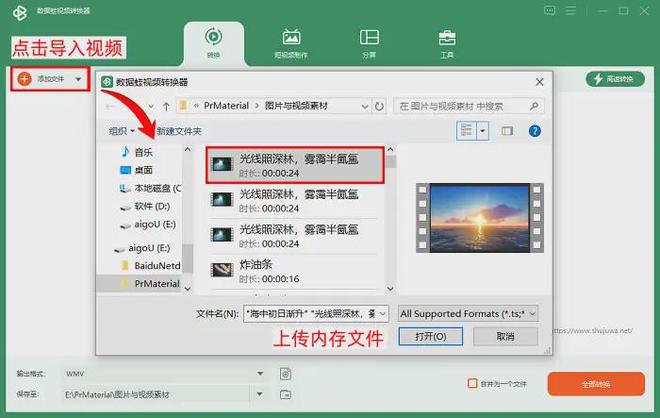This screenshot has width=660, height=418.
Task: Expand the 添加文件 dropdown arrow
Action: (x=78, y=78)
